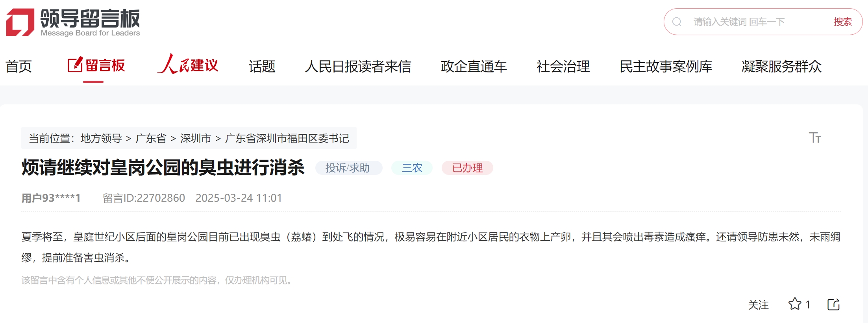Image resolution: width=868 pixels, height=323 pixels.
Task: Click the red site logo icon
Action: click(20, 22)
